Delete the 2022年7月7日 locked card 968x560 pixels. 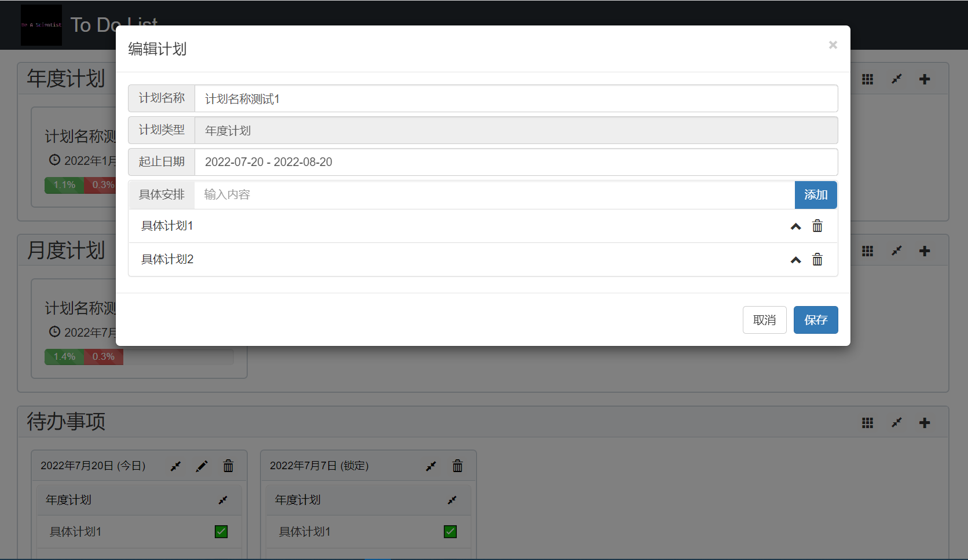457,466
